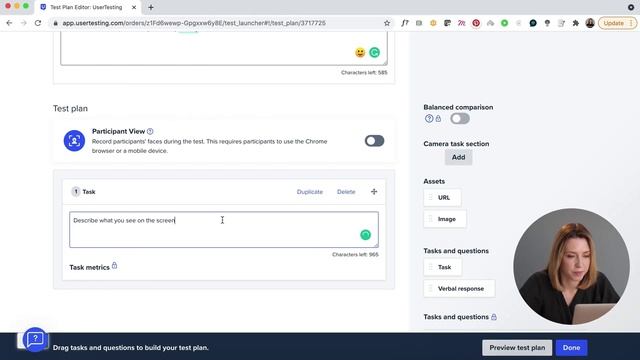Click the Done button

click(571, 348)
